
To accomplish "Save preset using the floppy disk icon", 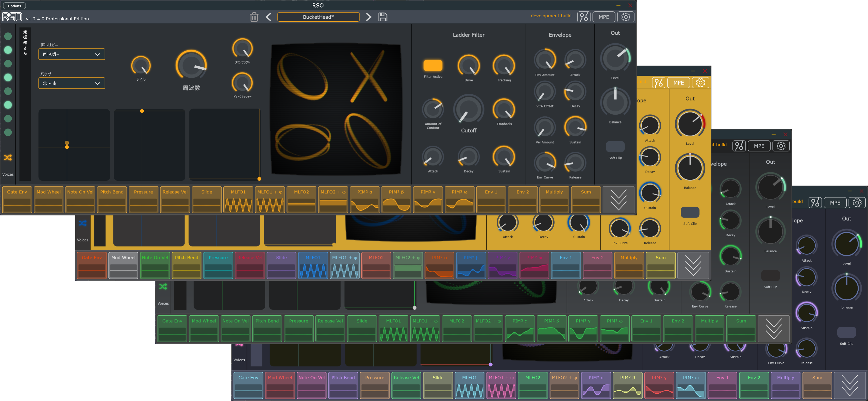I will pos(383,17).
